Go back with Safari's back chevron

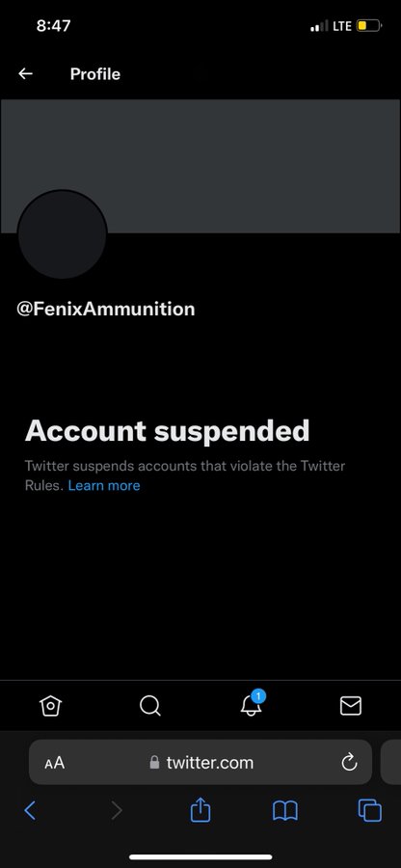tap(31, 810)
